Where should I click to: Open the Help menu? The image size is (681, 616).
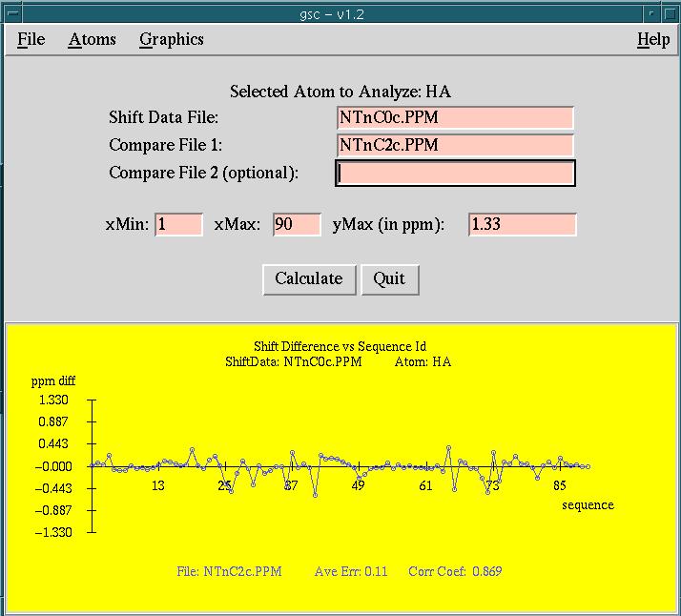coord(653,39)
